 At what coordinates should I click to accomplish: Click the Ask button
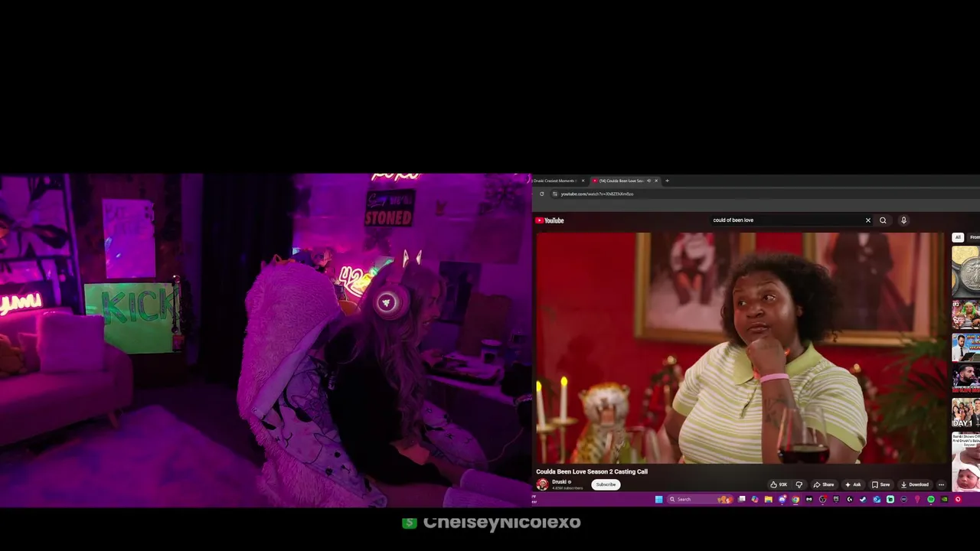coord(853,484)
